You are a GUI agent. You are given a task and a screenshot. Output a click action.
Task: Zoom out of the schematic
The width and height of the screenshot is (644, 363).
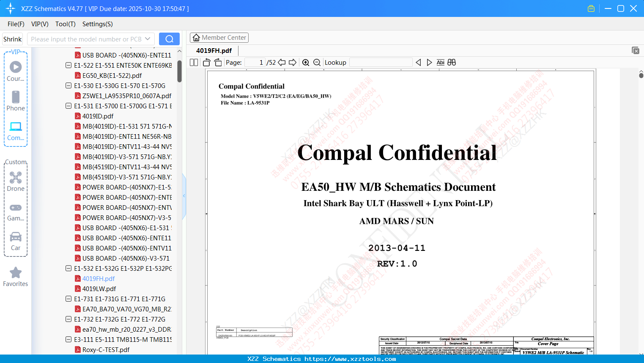(317, 62)
